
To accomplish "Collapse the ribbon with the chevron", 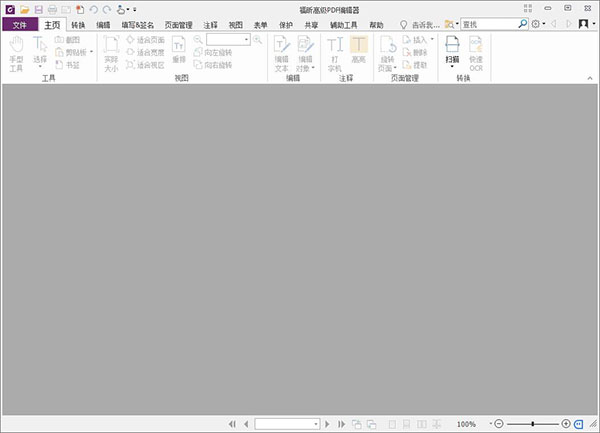I will pyautogui.click(x=590, y=78).
